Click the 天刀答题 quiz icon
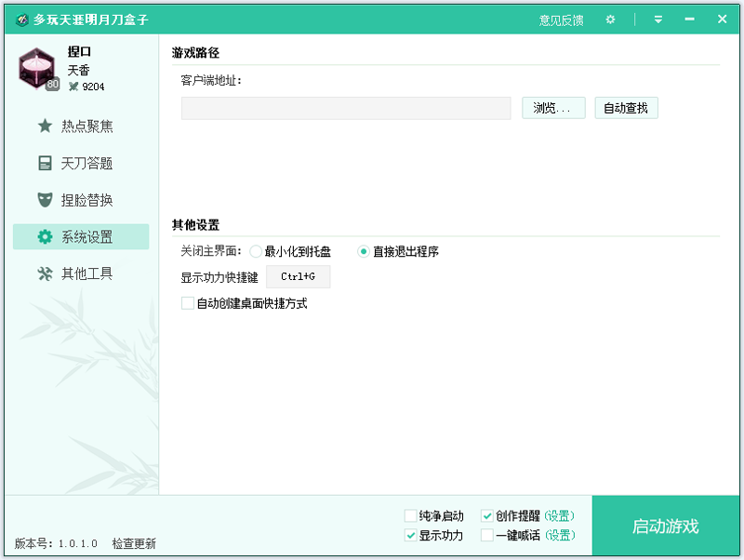Image resolution: width=744 pixels, height=560 pixels. coord(45,163)
